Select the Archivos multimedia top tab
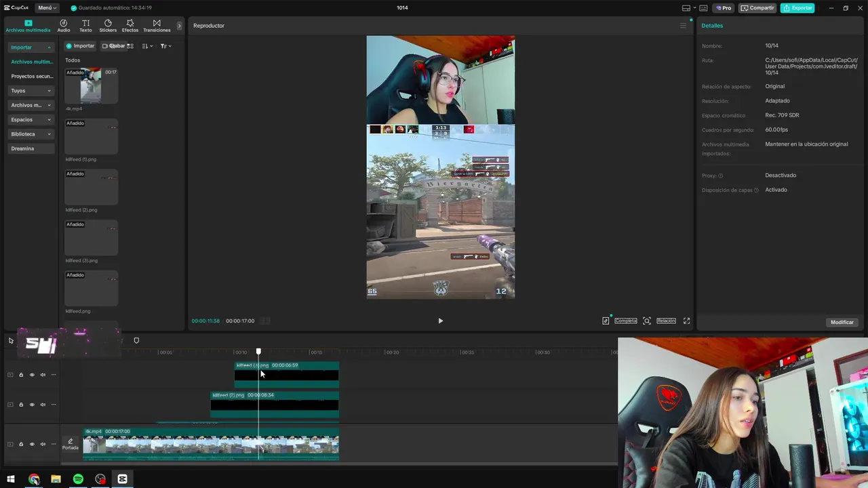The width and height of the screenshot is (868, 488). click(28, 26)
